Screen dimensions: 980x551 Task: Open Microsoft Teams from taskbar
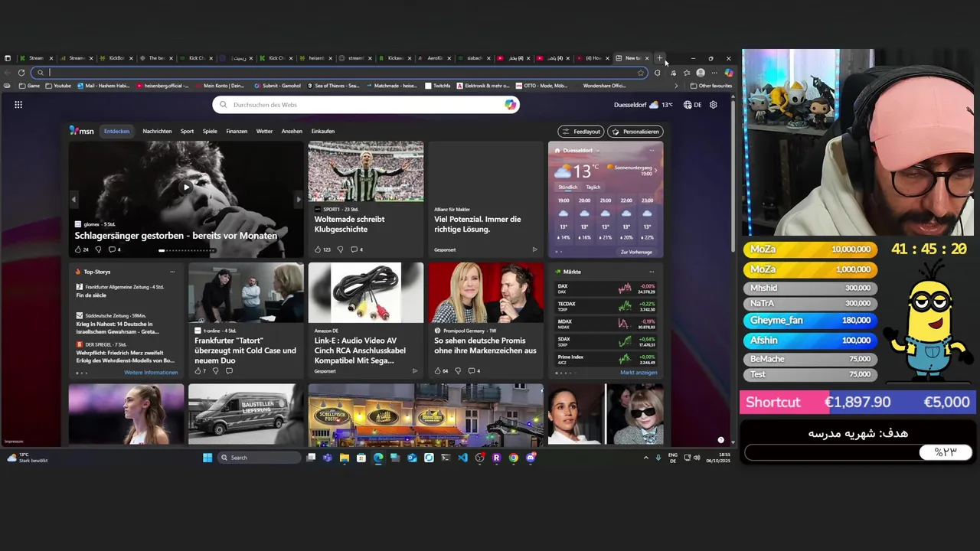pos(328,458)
